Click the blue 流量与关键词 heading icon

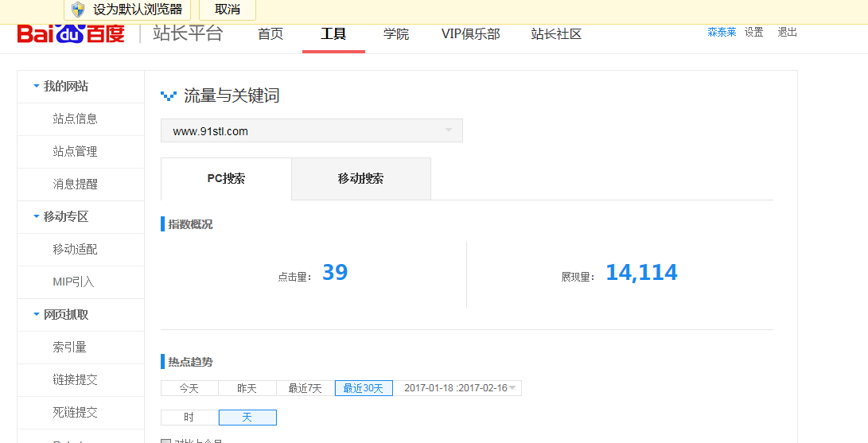[169, 96]
